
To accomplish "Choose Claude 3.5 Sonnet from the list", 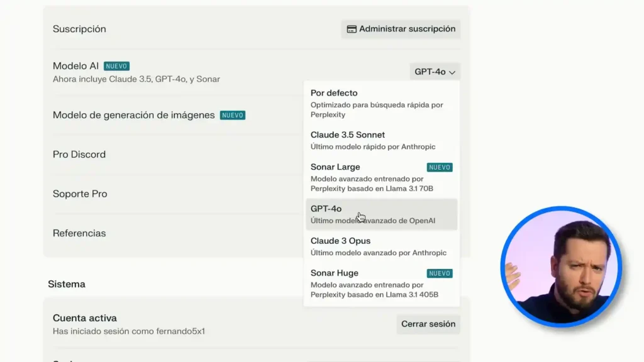I will 382,140.
